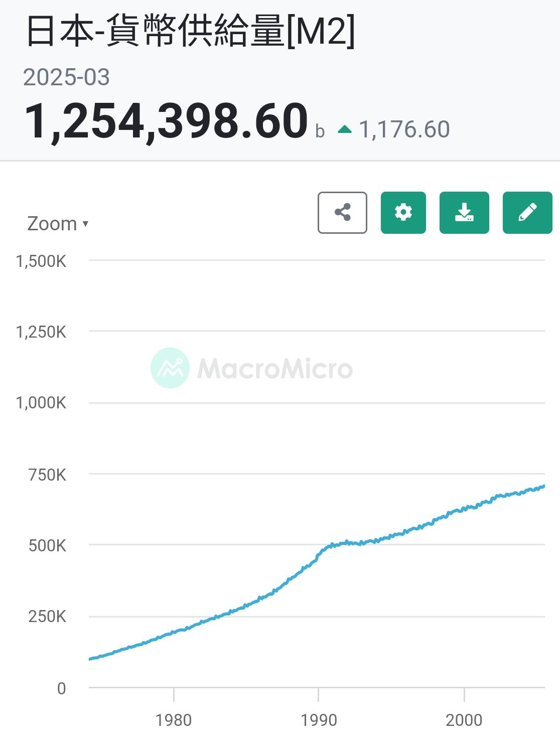Open chart settings gear button
The image size is (560, 750).
point(403,213)
